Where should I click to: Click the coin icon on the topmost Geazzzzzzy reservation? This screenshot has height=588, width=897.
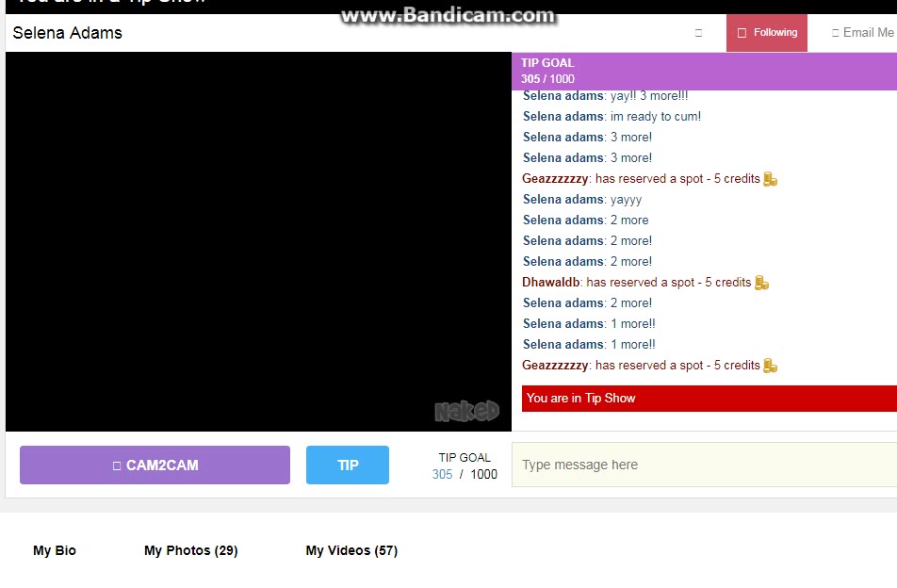pos(770,179)
